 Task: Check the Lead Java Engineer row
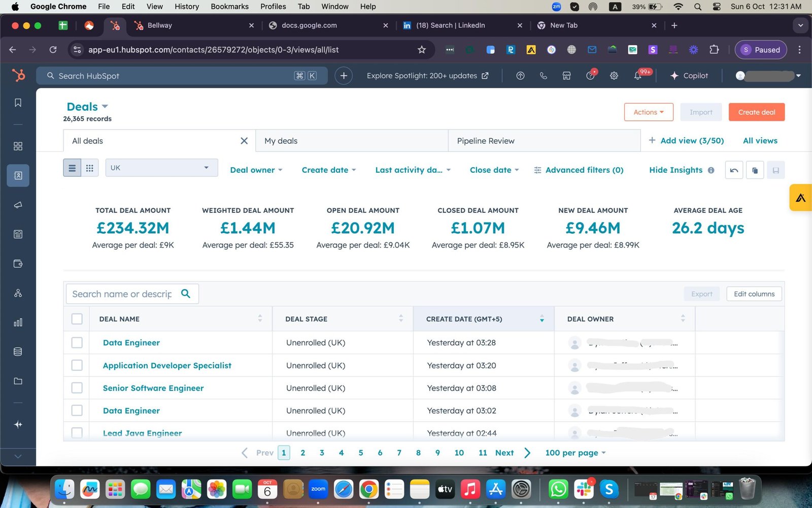[x=77, y=433]
